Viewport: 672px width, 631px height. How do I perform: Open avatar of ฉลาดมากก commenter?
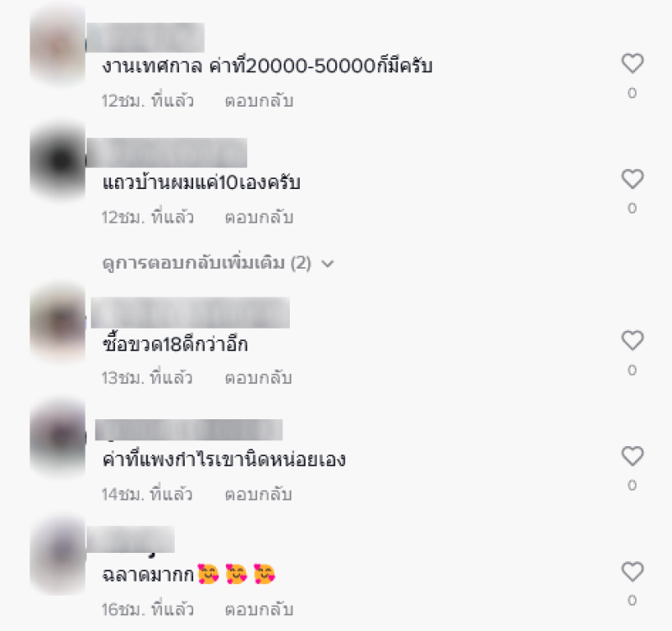coord(58,555)
